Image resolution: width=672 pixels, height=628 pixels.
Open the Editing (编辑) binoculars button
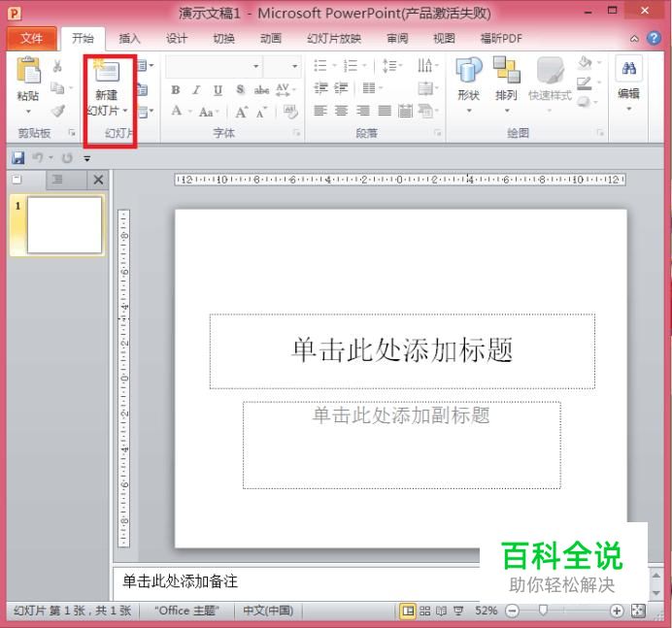coord(628,83)
